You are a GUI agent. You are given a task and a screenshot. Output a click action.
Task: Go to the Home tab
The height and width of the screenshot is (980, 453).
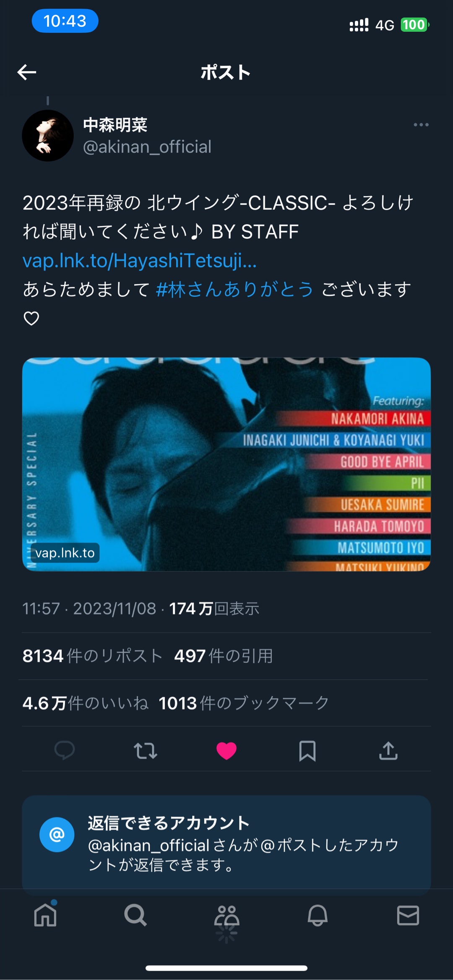45,915
